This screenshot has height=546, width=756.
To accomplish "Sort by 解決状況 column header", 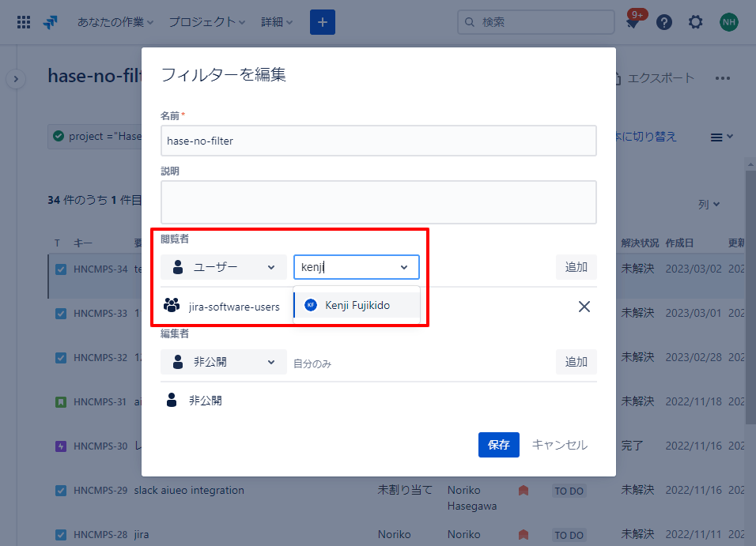I will (x=640, y=243).
